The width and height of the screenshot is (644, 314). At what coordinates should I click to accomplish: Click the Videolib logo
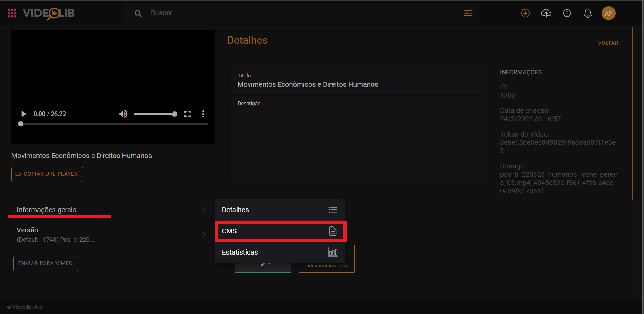click(49, 13)
